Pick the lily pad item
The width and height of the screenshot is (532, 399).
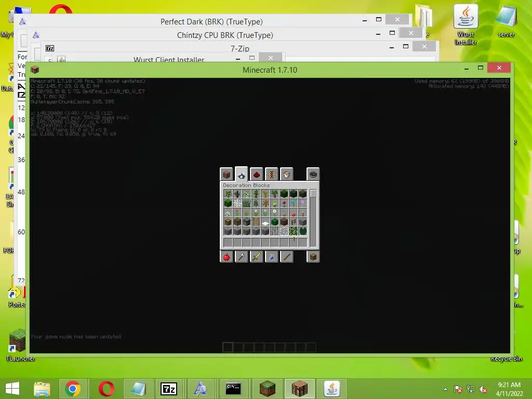tap(303, 231)
